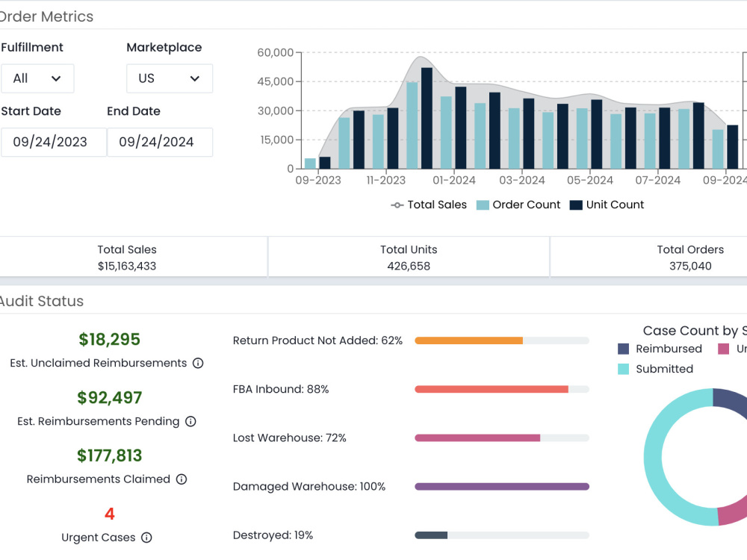
Task: Toggle Unit Count series in chart legend
Action: point(607,205)
